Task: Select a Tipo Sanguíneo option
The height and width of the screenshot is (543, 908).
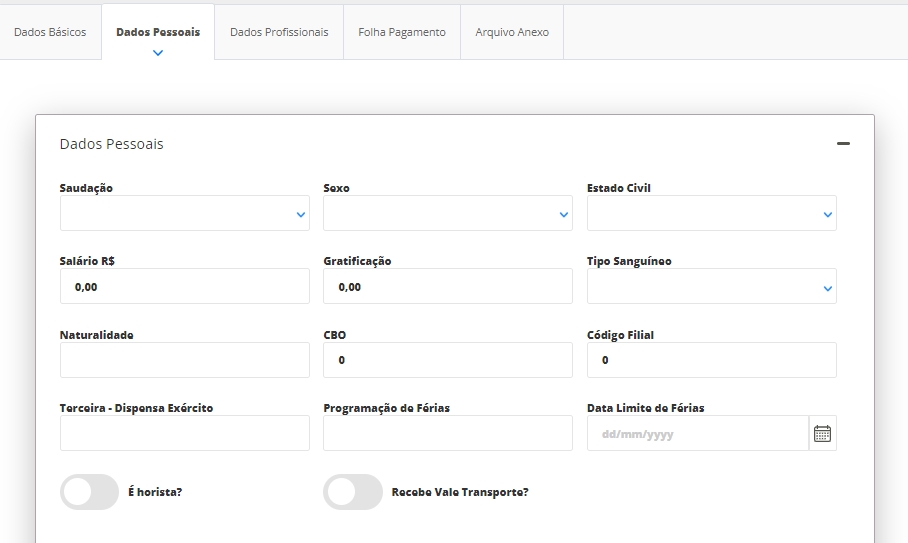Action: click(x=711, y=287)
